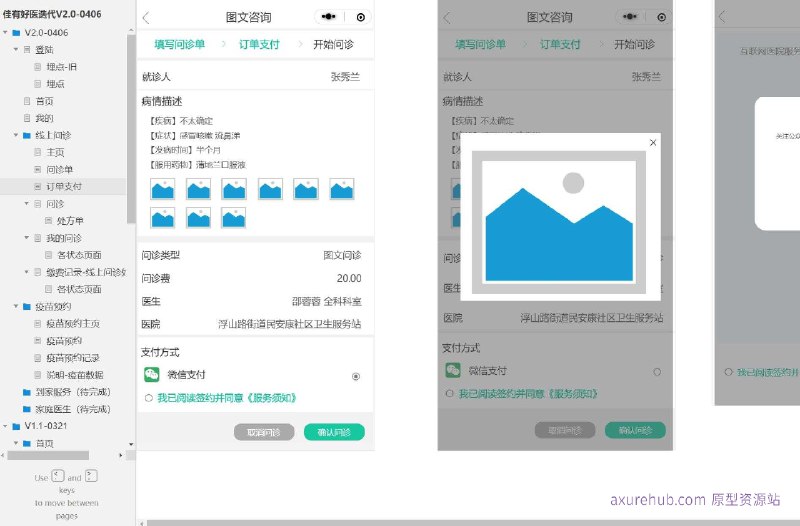
Task: Click 确认问诊 button in dimmed second phone
Action: click(635, 430)
